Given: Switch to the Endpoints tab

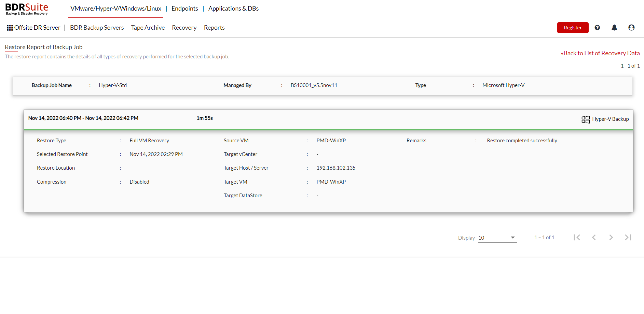Looking at the screenshot, I should (185, 9).
